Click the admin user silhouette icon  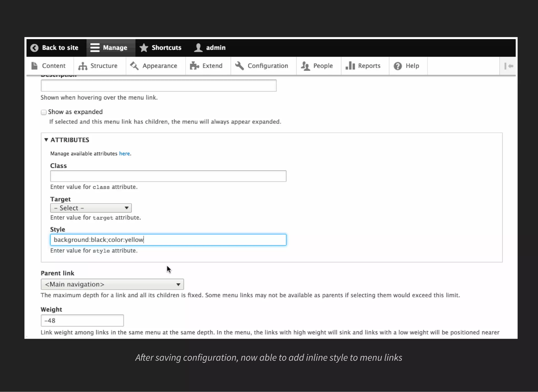[198, 48]
